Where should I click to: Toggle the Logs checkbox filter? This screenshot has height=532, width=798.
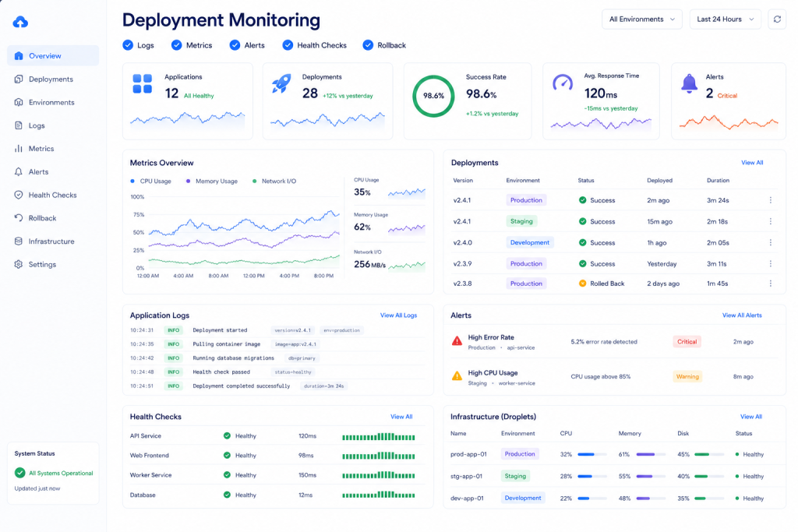(128, 45)
